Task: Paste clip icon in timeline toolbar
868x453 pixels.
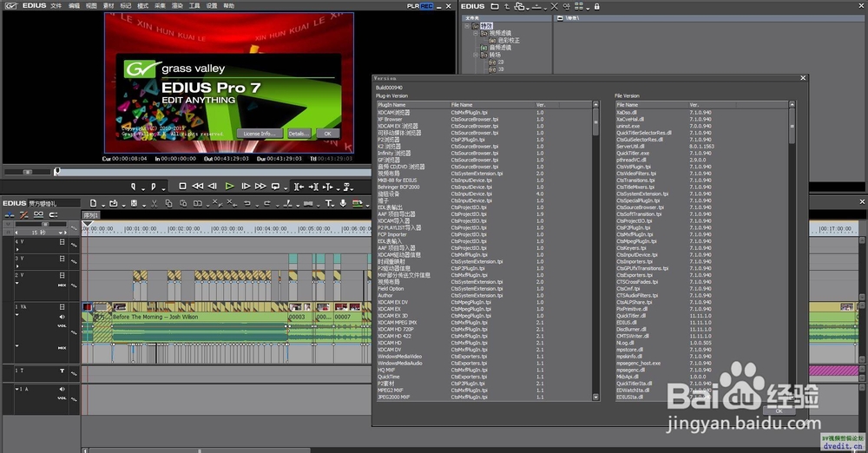Action: click(182, 204)
